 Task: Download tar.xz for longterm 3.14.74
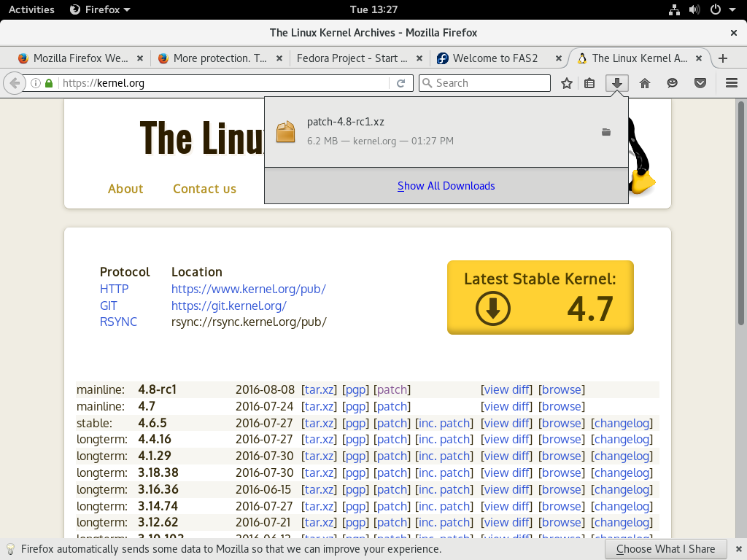tap(320, 506)
